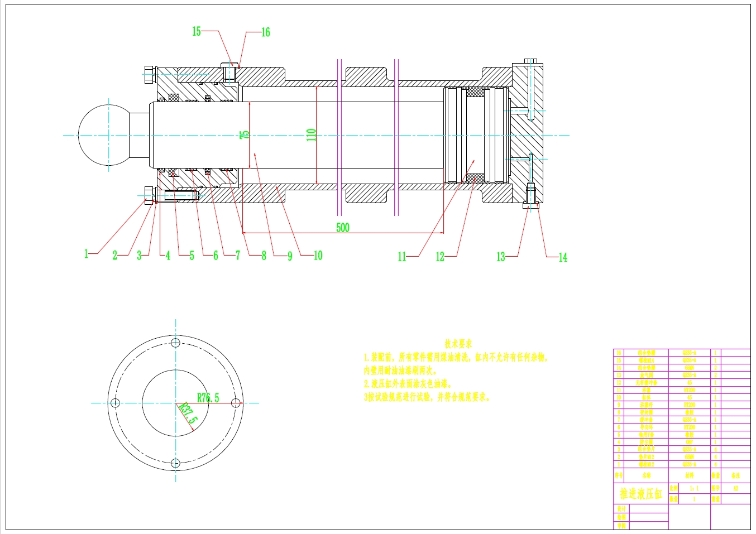Click requirement line 2.液压缸外表面涂灰色油漆
Image resolution: width=756 pixels, height=534 pixels.
click(x=408, y=384)
